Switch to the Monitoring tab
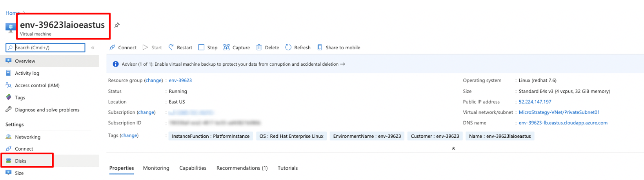This screenshot has height=180, width=644. point(156,168)
